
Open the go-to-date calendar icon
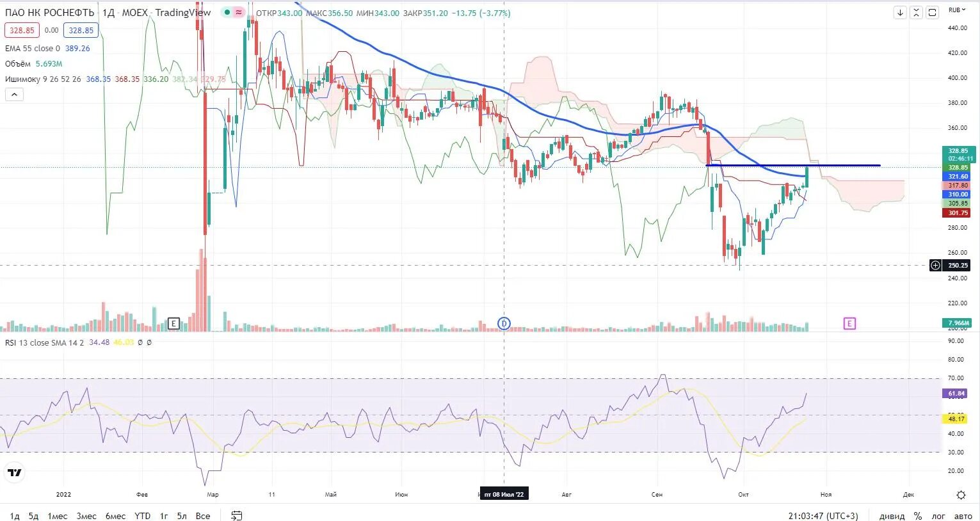tap(236, 516)
